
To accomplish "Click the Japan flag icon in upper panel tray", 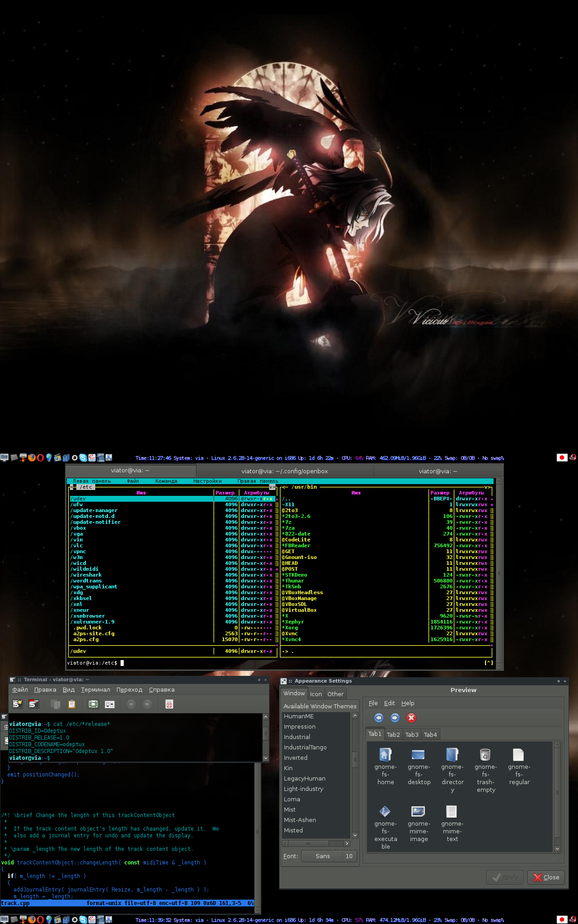I will point(562,457).
